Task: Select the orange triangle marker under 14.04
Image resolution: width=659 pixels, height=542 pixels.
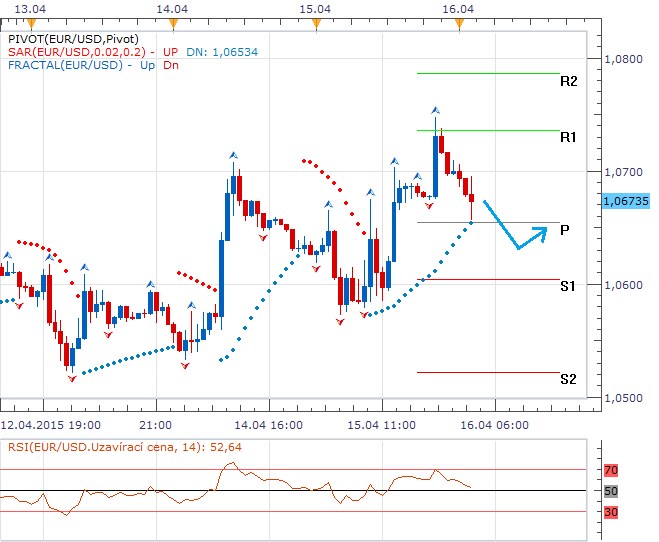Action: (173, 22)
